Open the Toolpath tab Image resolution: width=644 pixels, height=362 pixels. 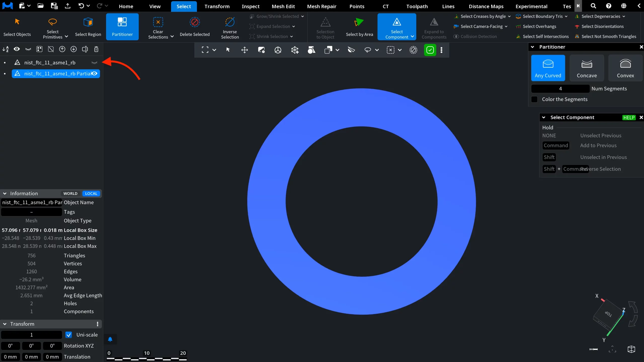point(417,6)
